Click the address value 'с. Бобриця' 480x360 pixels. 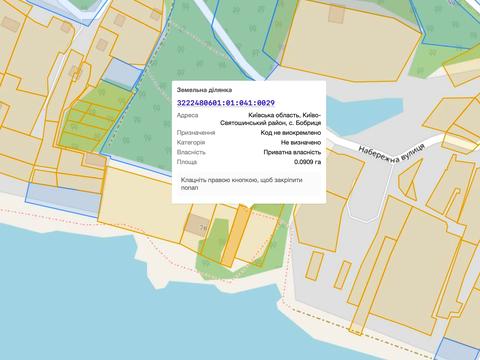306,123
